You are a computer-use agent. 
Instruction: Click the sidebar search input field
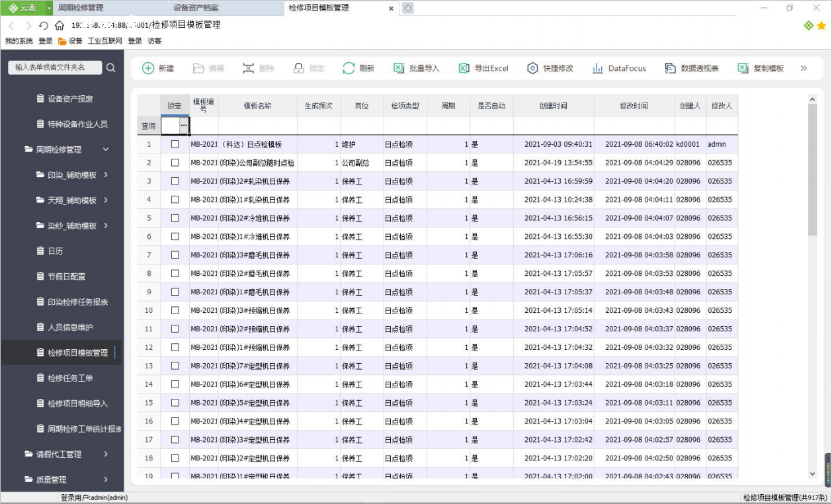pyautogui.click(x=55, y=67)
